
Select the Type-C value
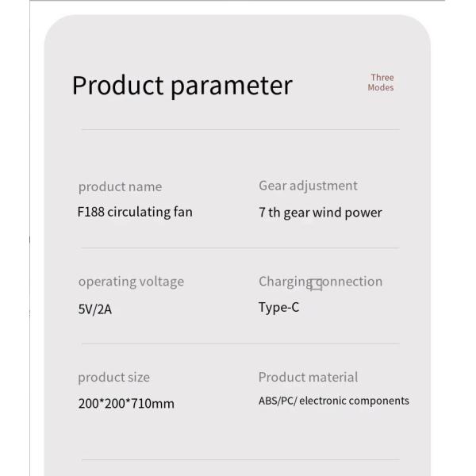278,308
